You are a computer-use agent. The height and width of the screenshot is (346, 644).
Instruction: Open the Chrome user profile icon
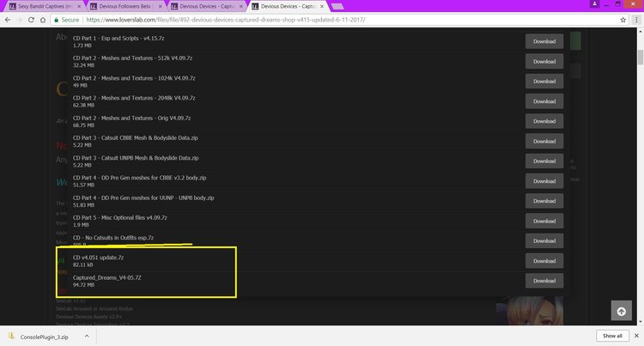(594, 4)
